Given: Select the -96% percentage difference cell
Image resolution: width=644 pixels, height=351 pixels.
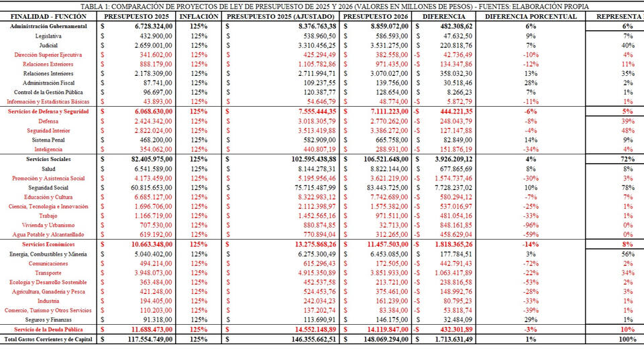Looking at the screenshot, I should [x=531, y=225].
